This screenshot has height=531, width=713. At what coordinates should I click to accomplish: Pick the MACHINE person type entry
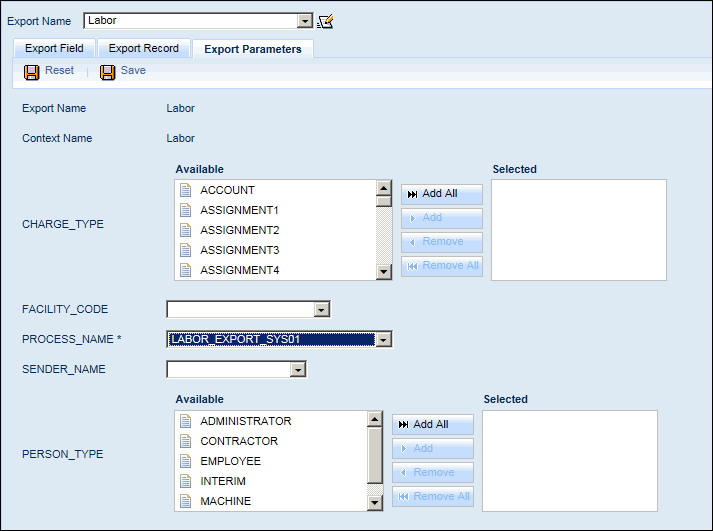coord(225,501)
